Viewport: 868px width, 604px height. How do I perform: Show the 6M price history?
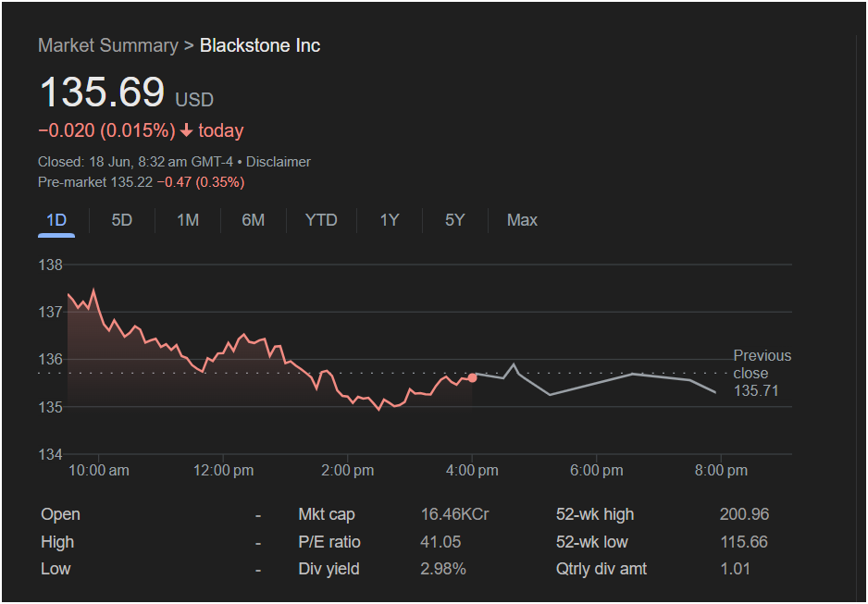point(253,220)
